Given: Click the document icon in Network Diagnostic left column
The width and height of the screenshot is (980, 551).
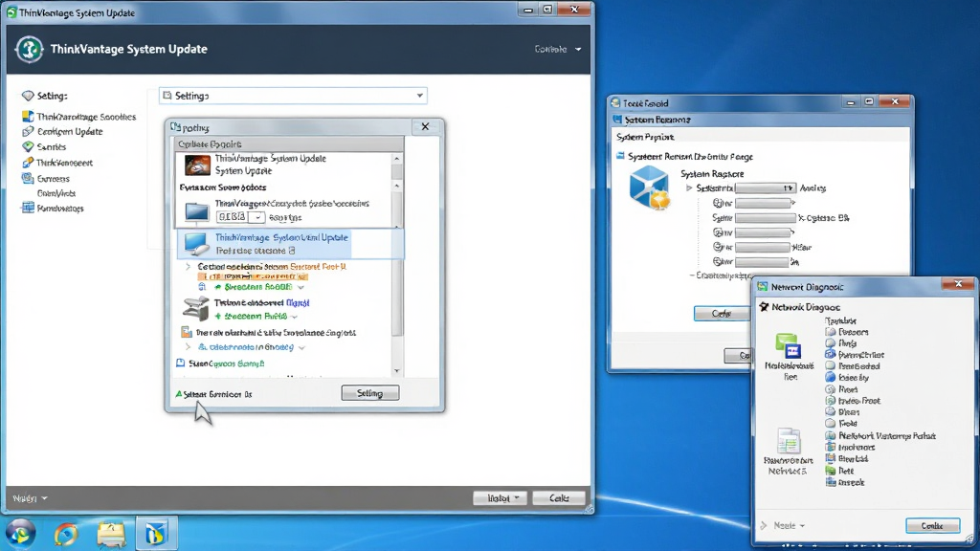Looking at the screenshot, I should click(x=789, y=441).
